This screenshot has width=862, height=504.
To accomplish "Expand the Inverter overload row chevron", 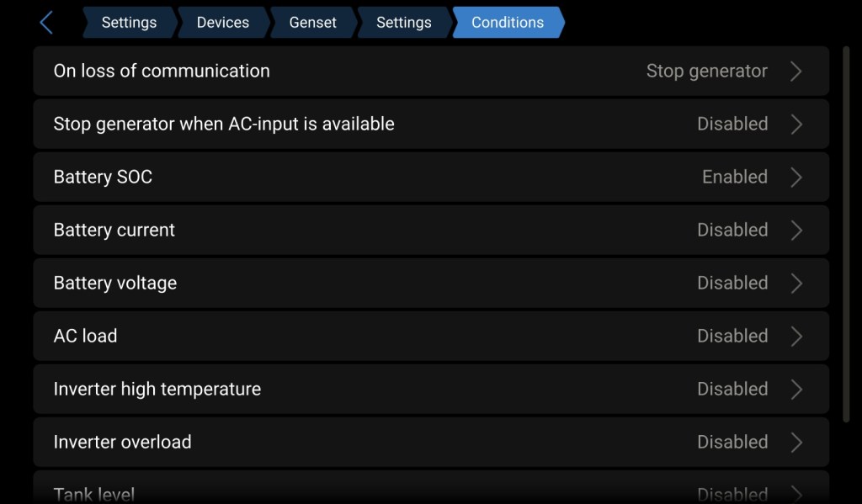I will tap(796, 442).
